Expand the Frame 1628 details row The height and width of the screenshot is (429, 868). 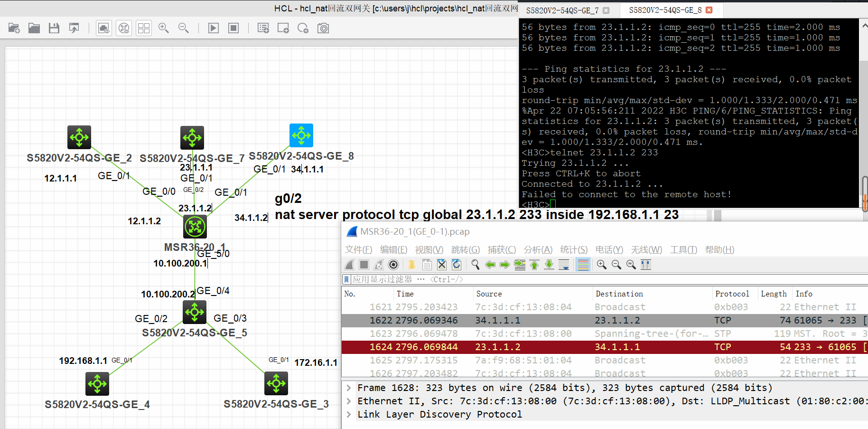(x=349, y=388)
